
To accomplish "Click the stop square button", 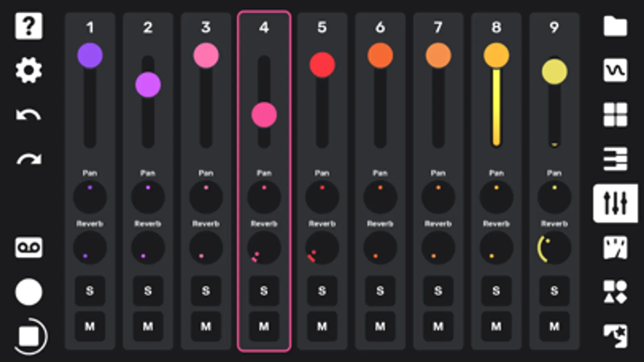I will pyautogui.click(x=29, y=336).
